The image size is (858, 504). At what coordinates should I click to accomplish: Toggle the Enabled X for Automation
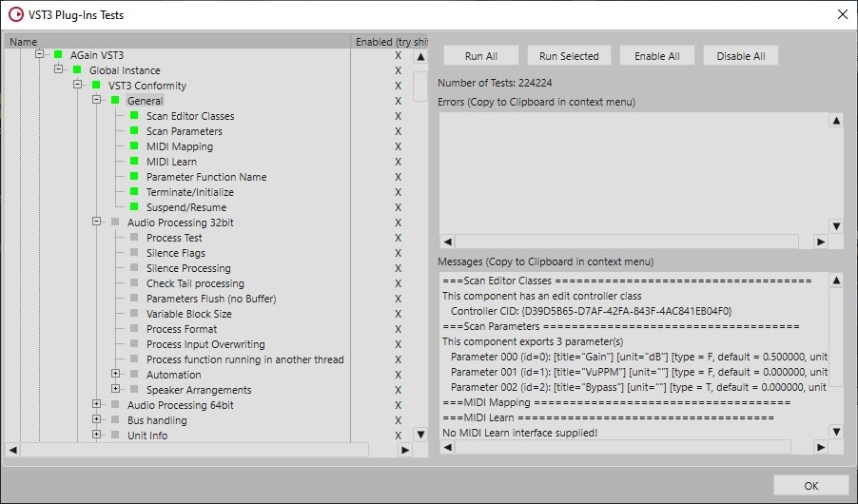coord(398,375)
